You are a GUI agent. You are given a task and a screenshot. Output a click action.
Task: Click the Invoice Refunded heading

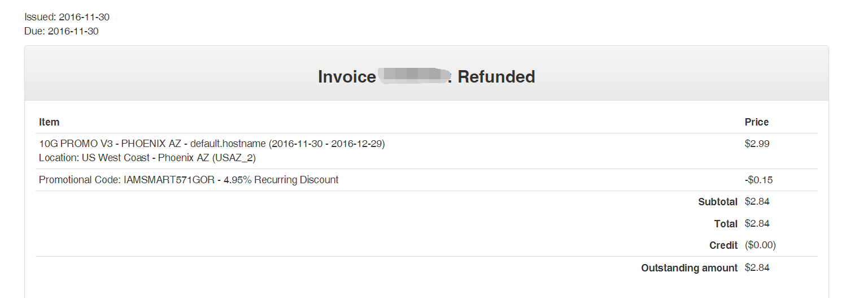[426, 76]
